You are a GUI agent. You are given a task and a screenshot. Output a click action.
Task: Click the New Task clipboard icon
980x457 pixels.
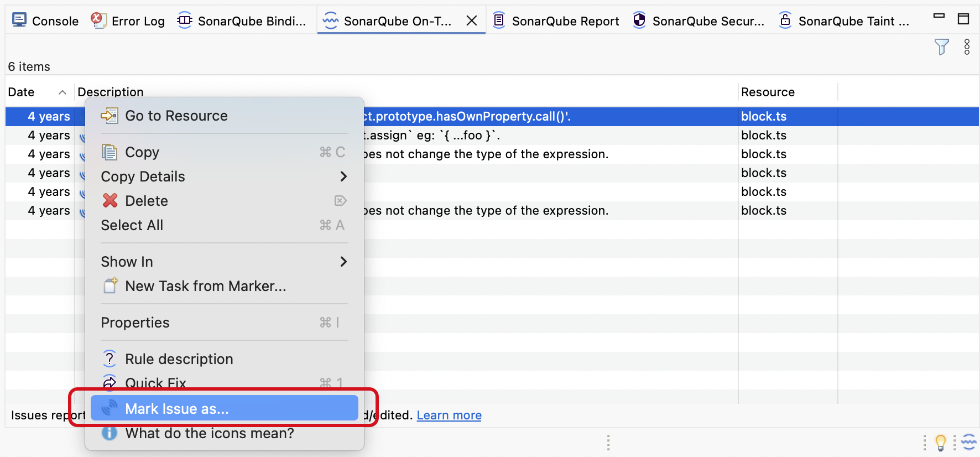110,285
